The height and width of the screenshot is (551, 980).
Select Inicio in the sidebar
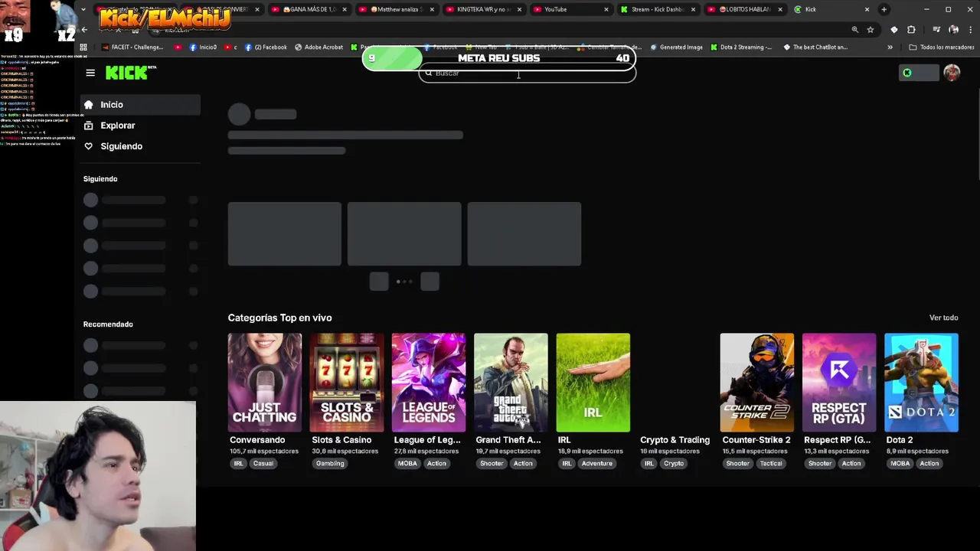141,105
